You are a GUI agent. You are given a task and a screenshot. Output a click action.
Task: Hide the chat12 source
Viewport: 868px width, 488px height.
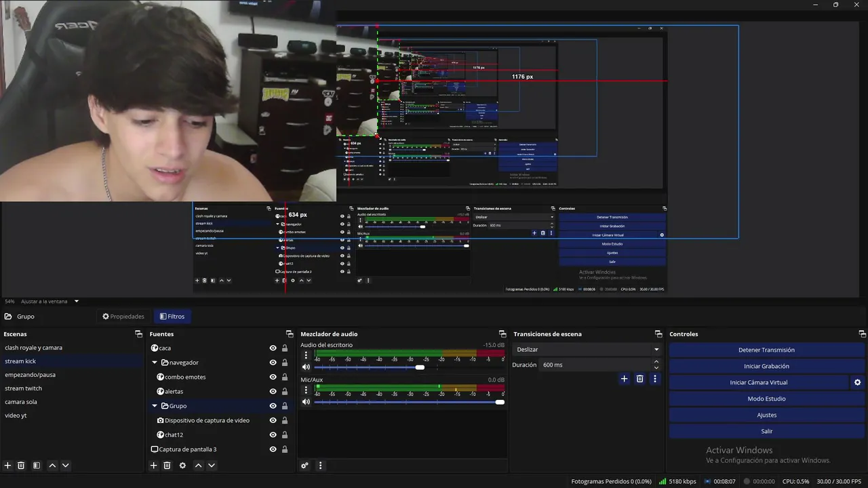pyautogui.click(x=273, y=435)
